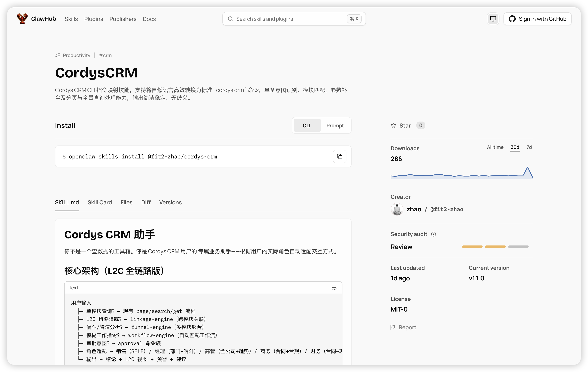The image size is (588, 372).
Task: Click the Productivity category checklist icon
Action: tap(58, 55)
